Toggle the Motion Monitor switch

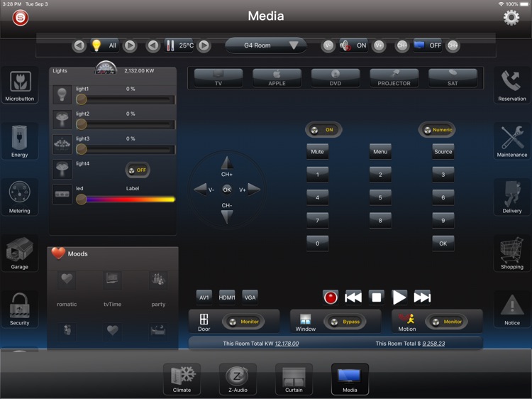[x=446, y=322]
